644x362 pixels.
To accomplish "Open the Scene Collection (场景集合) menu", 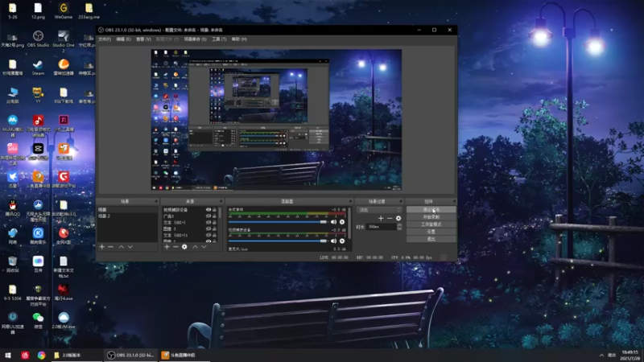I will (195, 39).
